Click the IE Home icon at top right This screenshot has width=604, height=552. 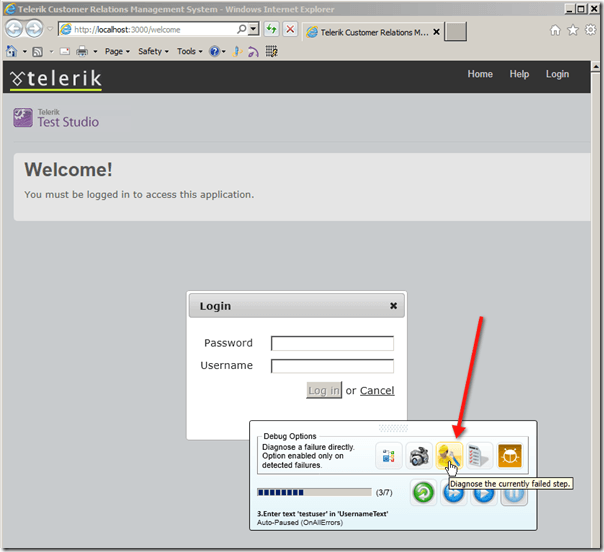click(x=555, y=30)
